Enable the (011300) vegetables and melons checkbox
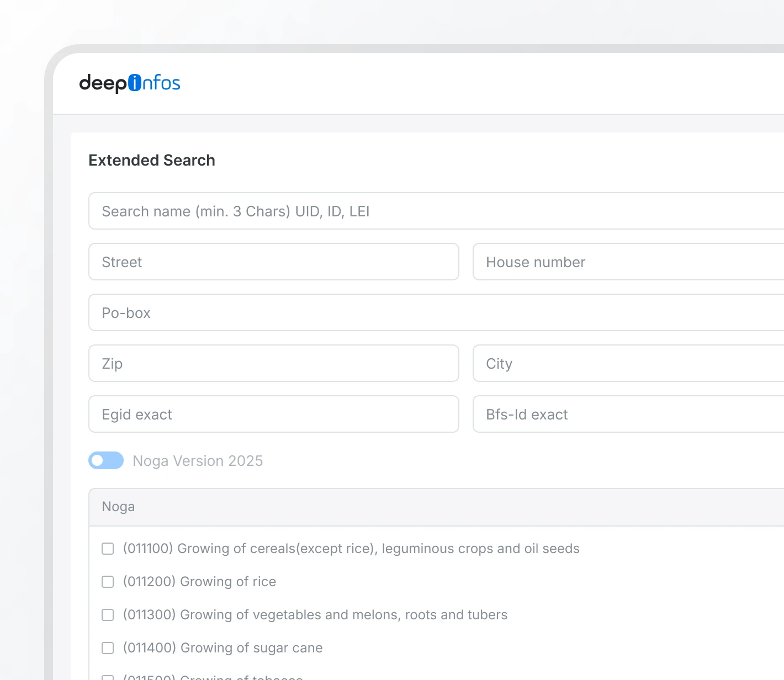Viewport: 784px width, 680px height. coord(108,615)
